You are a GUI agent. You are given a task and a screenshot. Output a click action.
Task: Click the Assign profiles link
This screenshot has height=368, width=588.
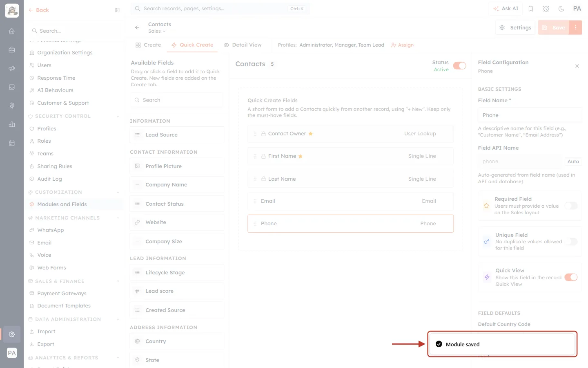click(402, 45)
